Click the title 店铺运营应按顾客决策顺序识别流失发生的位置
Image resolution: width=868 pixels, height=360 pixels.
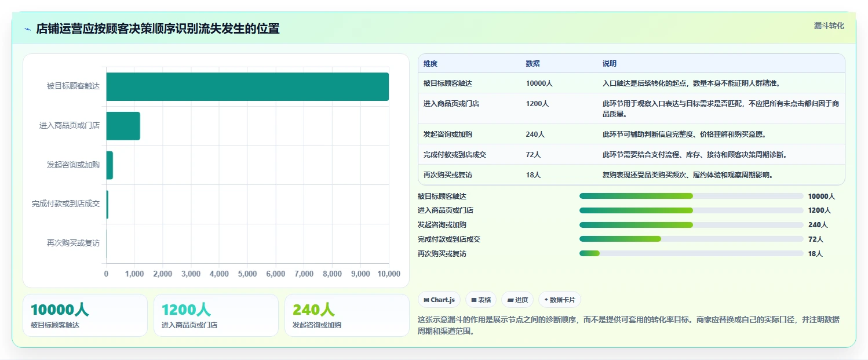pos(158,29)
